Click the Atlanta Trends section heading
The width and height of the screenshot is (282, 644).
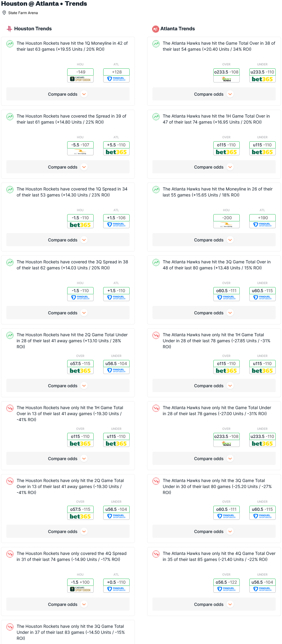178,29
